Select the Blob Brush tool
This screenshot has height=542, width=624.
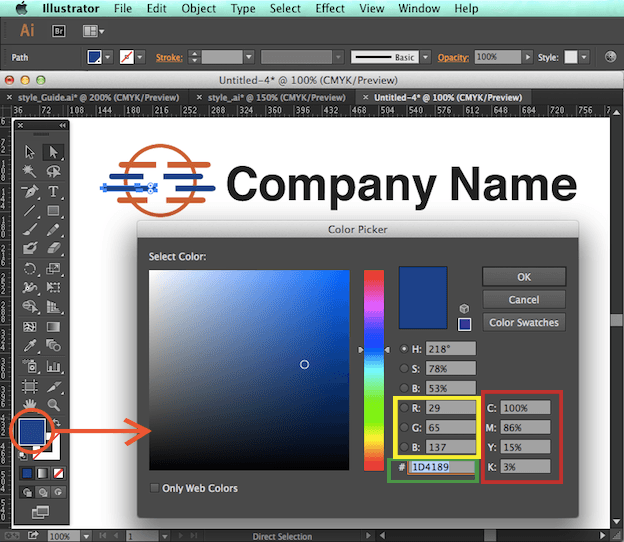(30, 249)
